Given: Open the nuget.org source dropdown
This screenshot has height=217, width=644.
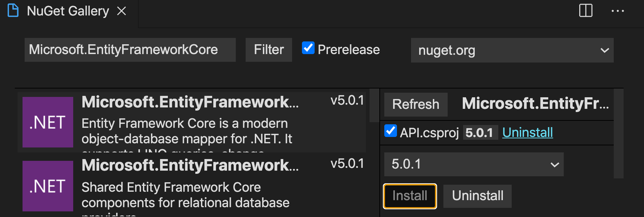Looking at the screenshot, I should point(512,50).
